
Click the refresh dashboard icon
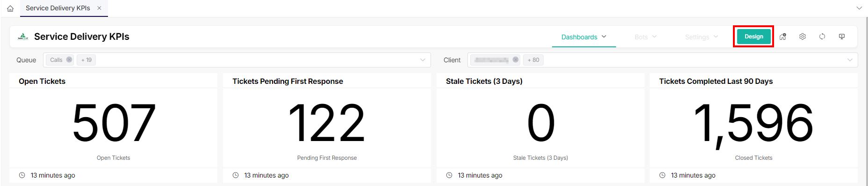[x=822, y=37]
